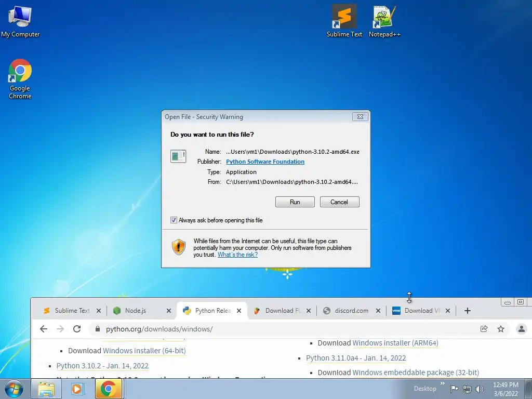Open the Windows Start menu

(x=14, y=389)
